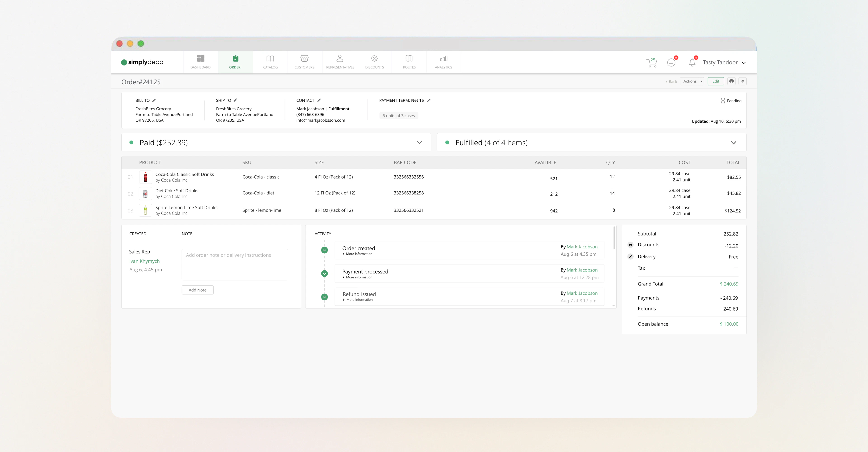Toggle the Discounts visibility eye icon
Screen dimensions: 868x452
pyautogui.click(x=630, y=245)
